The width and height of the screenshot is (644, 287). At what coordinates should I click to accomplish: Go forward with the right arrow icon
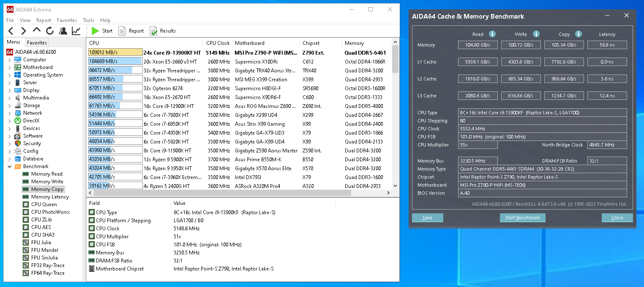pos(24,31)
